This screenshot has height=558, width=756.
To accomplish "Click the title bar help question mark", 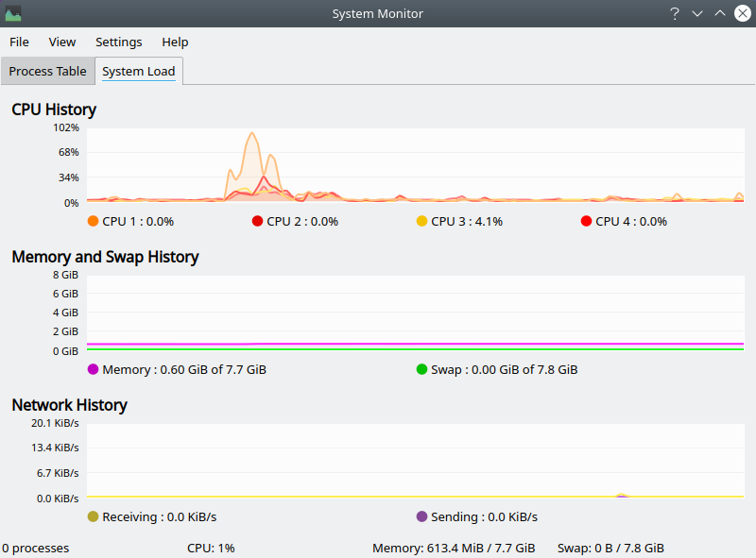I will pyautogui.click(x=675, y=13).
